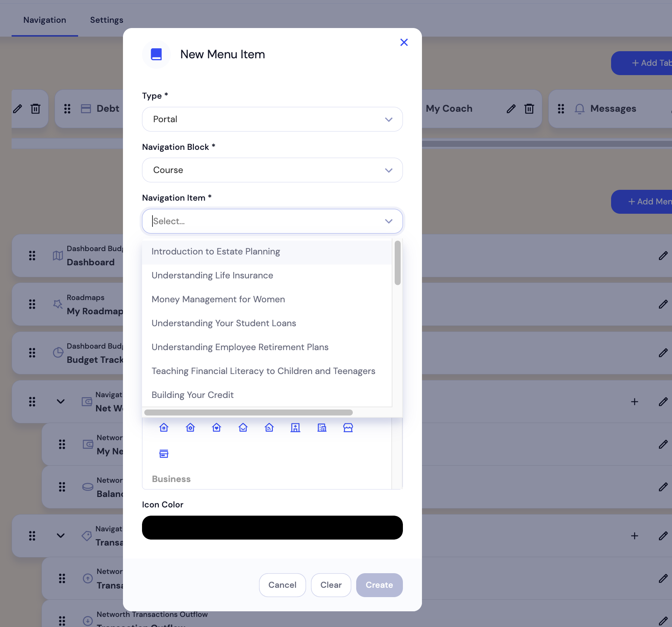This screenshot has width=672, height=627.
Task: Pick the house with heart icon
Action: (216, 427)
